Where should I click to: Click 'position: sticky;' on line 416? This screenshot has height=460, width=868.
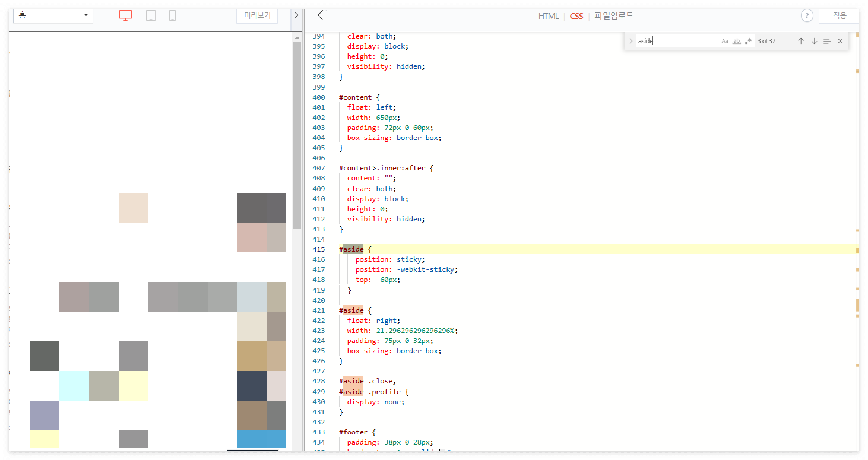click(x=390, y=259)
